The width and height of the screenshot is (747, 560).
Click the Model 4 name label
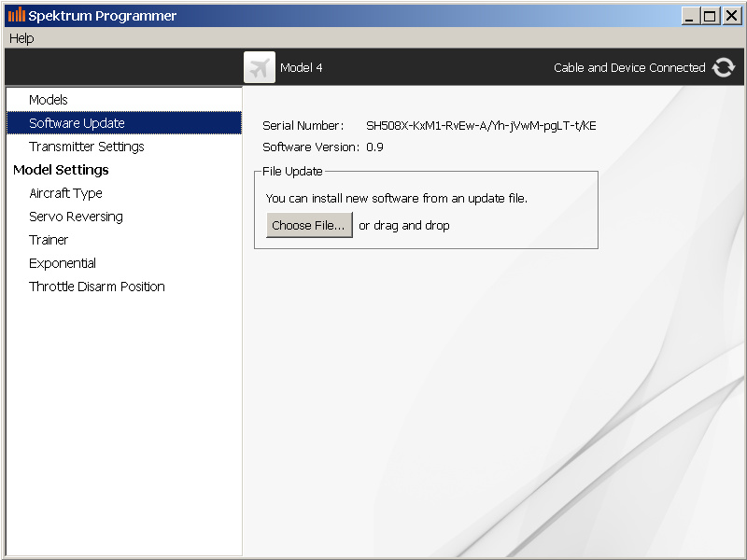pyautogui.click(x=301, y=67)
